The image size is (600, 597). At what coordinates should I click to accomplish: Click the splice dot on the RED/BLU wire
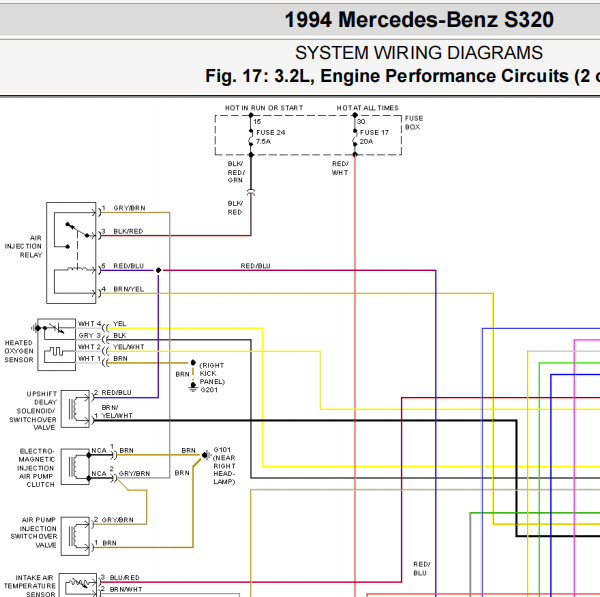point(158,270)
